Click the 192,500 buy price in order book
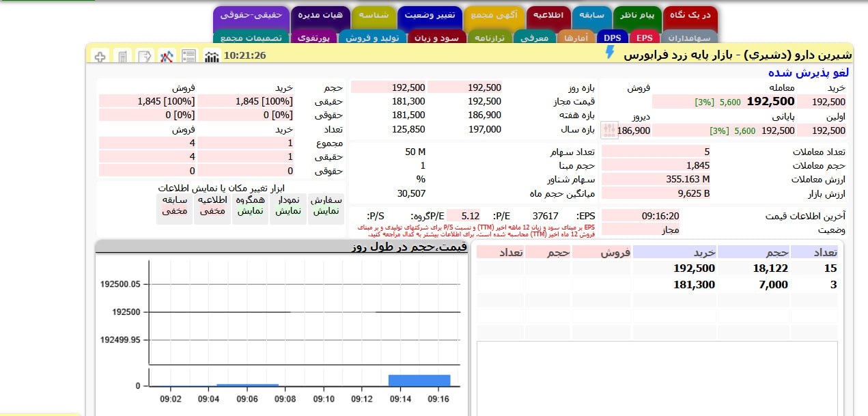The width and height of the screenshot is (868, 416). tap(694, 268)
